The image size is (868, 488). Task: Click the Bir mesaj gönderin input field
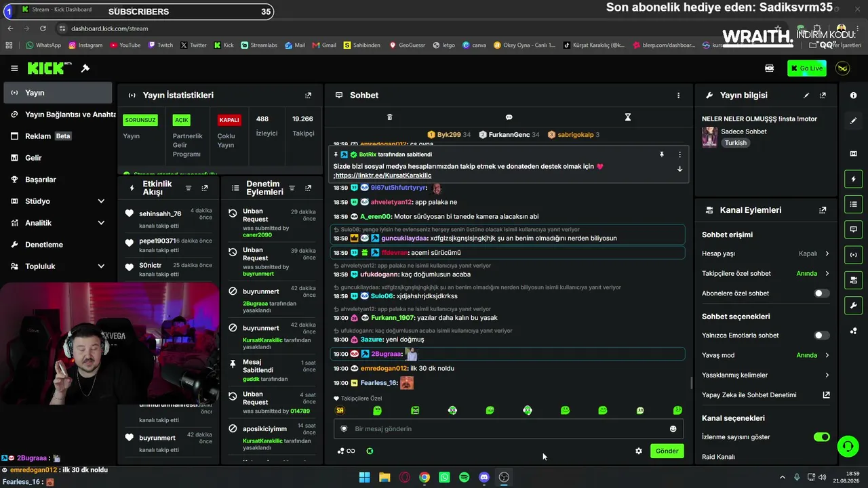tap(509, 429)
